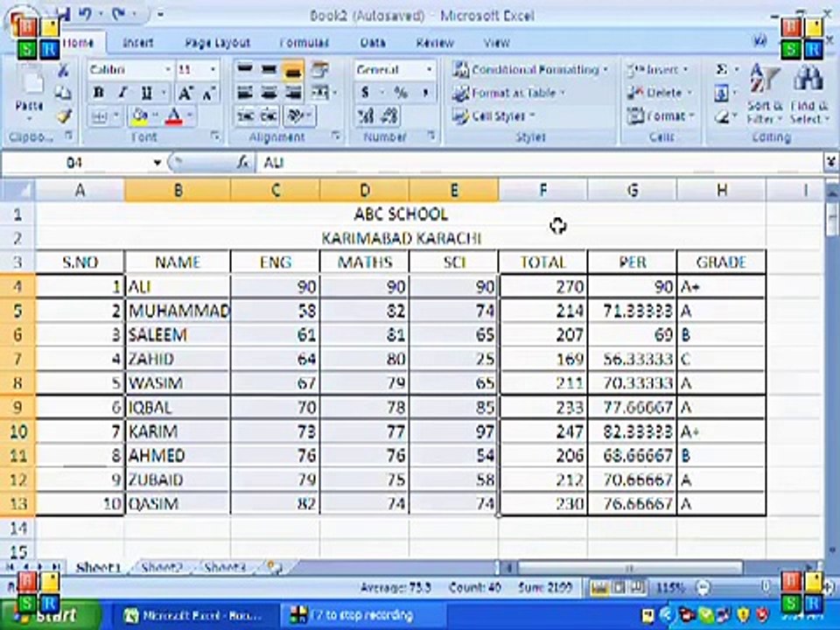Switch to the Formulas tab
This screenshot has height=630, width=840.
tap(304, 43)
